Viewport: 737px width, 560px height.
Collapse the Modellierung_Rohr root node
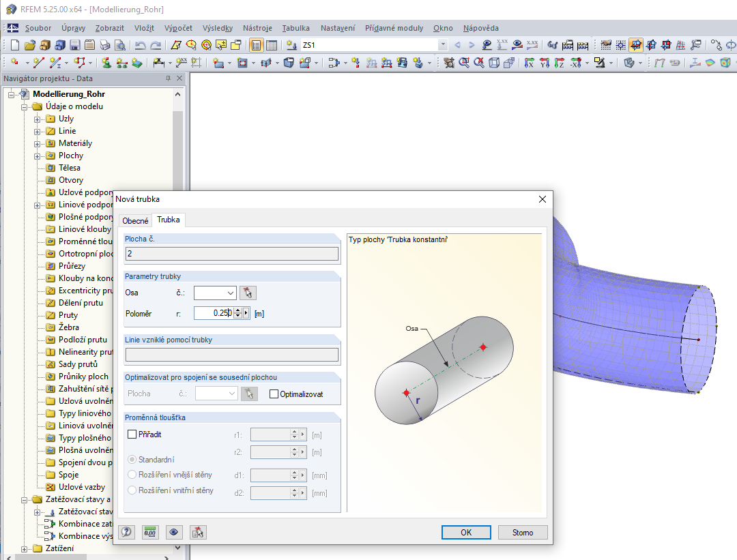[x=11, y=95]
